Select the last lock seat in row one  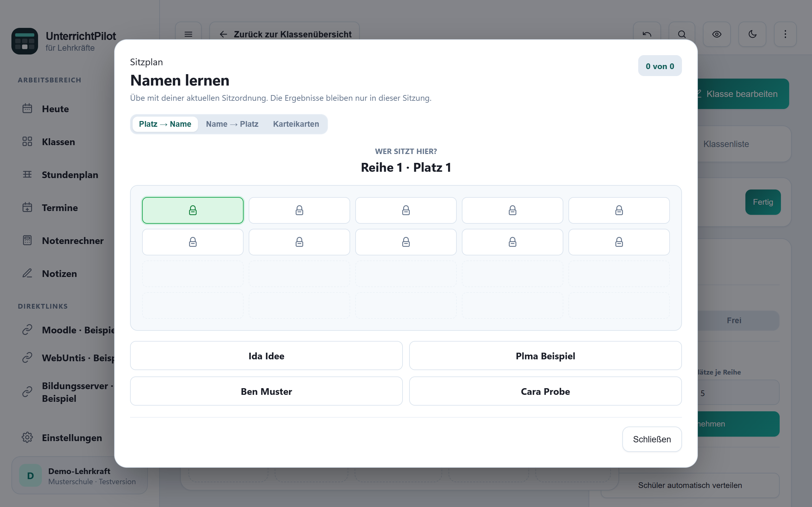point(619,210)
